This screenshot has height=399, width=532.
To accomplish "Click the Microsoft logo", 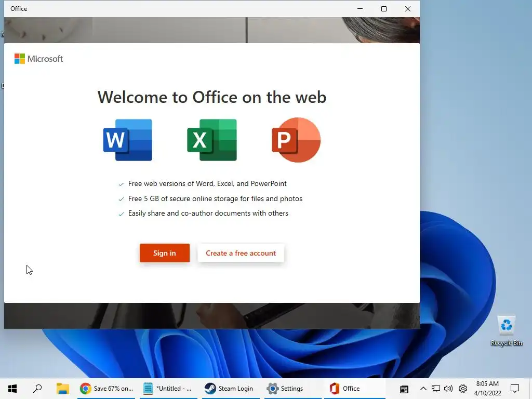I will click(x=38, y=59).
